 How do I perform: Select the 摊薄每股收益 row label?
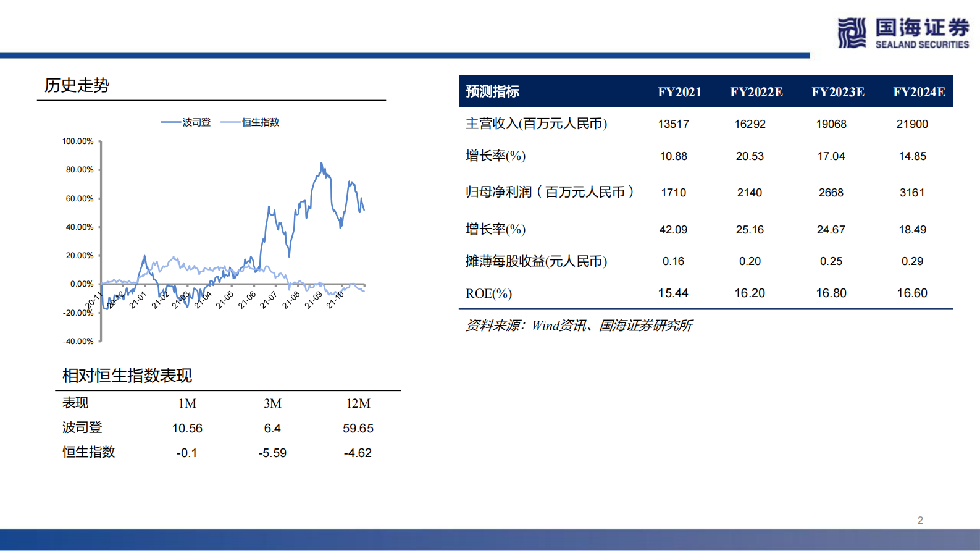coord(536,261)
